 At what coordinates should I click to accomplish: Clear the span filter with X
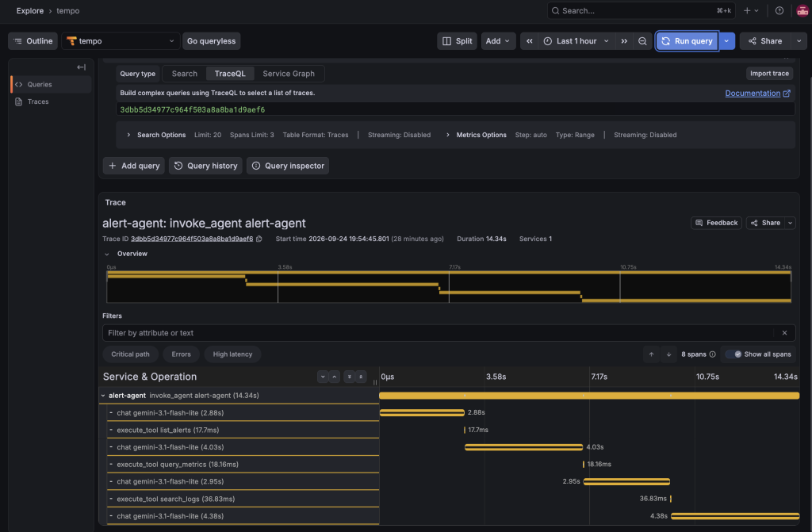784,333
